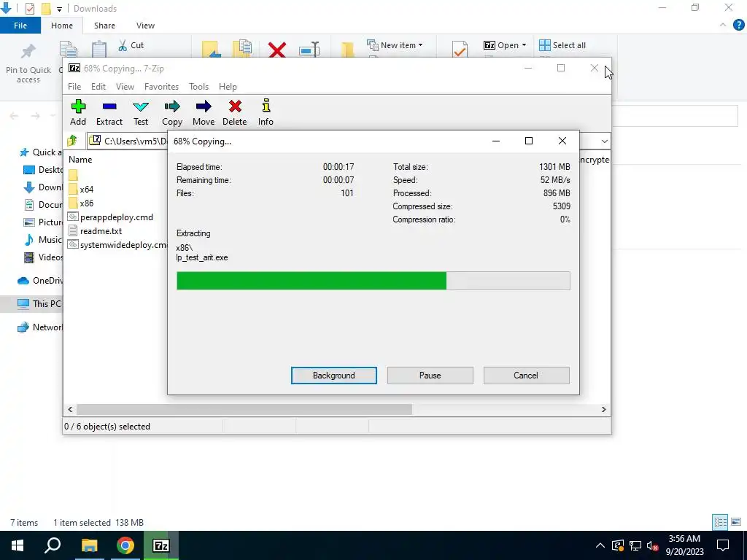Switch to Home tab in Explorer ribbon
Image resolution: width=747 pixels, height=560 pixels.
point(62,26)
